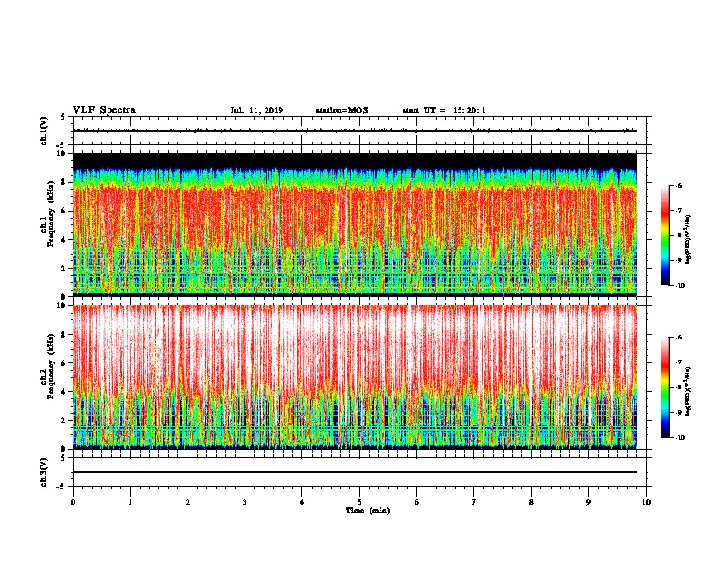Click the ch.2 color scale bar
The image size is (728, 563).
point(665,387)
